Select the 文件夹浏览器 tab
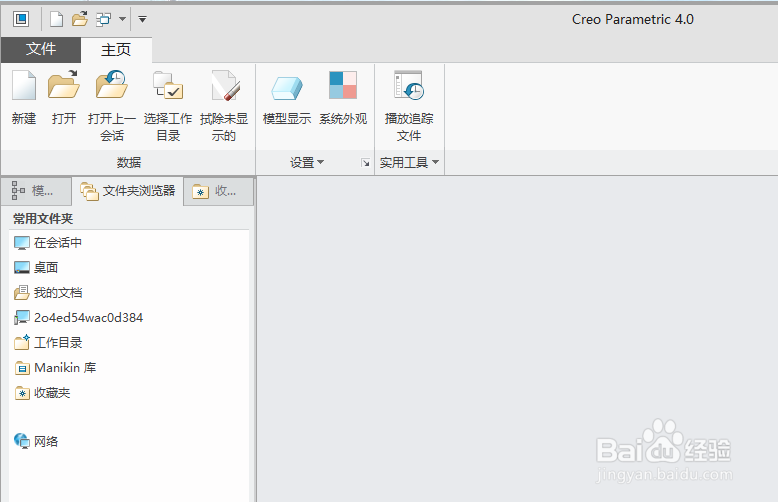778x502 pixels. [128, 191]
